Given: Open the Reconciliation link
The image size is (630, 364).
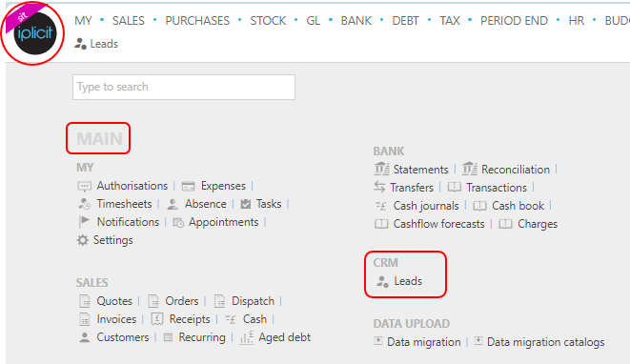Looking at the screenshot, I should pyautogui.click(x=516, y=170).
